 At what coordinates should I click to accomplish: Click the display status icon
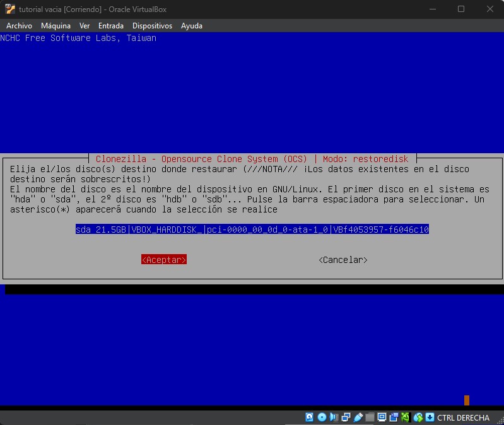coord(382,417)
